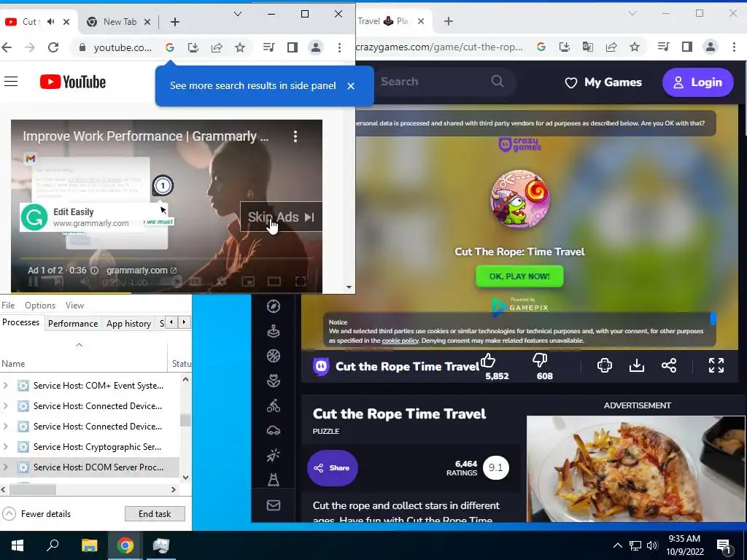Expand Service Host: Cryptographic Services row
This screenshot has height=560, width=747.
click(x=6, y=447)
